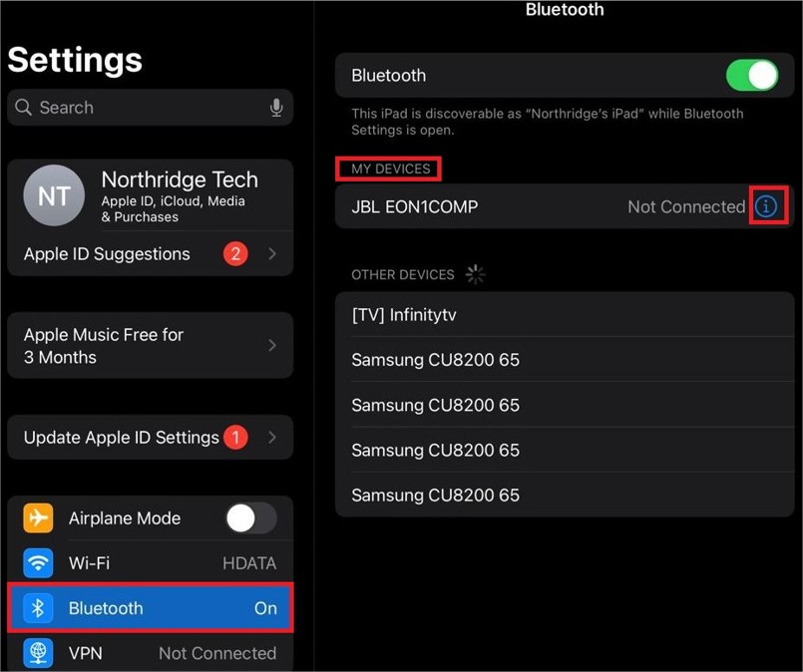This screenshot has width=803, height=672.
Task: Open the Northridge Tech account name
Action: tap(180, 179)
